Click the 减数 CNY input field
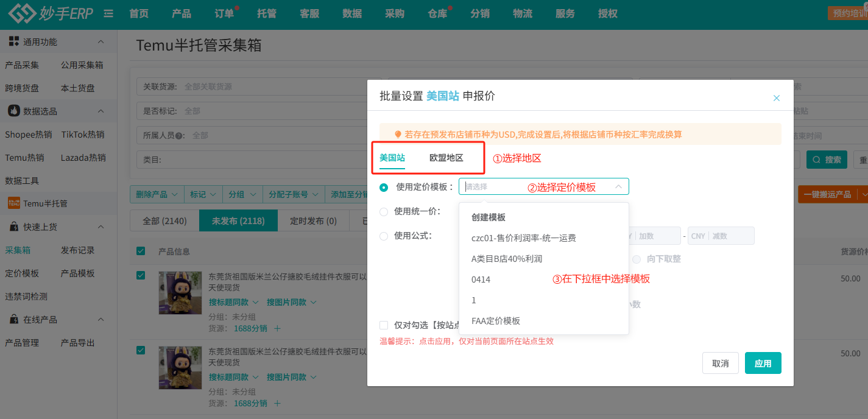868x419 pixels. [721, 236]
